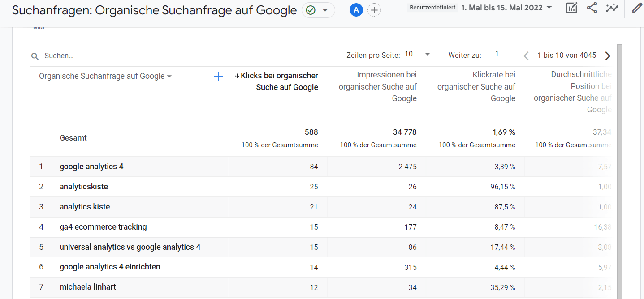This screenshot has width=644, height=299.
Task: Share this report
Action: [x=592, y=8]
